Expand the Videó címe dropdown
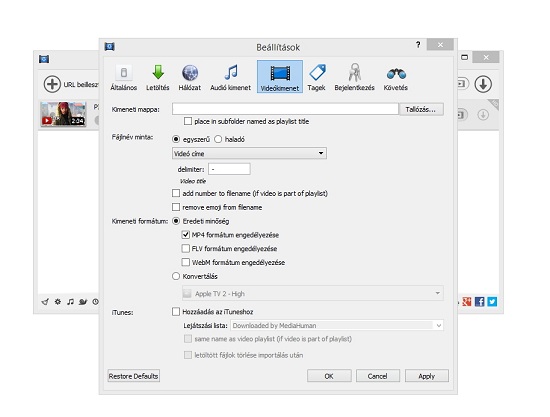The image size is (550, 417). pos(249,153)
